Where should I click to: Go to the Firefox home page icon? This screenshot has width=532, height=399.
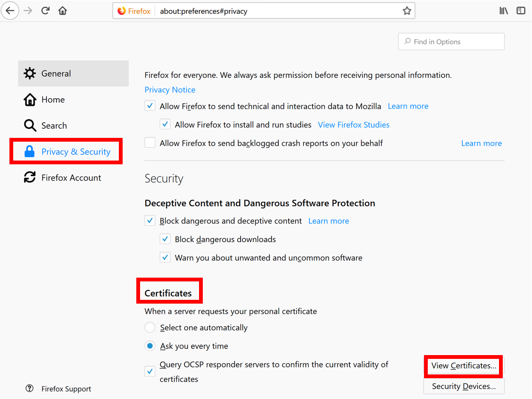(x=63, y=11)
